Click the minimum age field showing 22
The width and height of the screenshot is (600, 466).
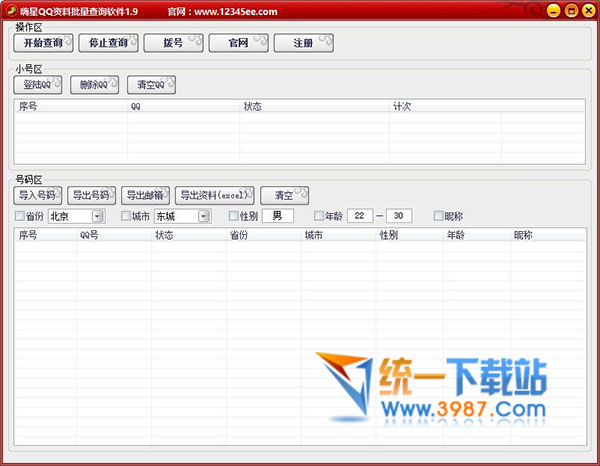pos(360,216)
